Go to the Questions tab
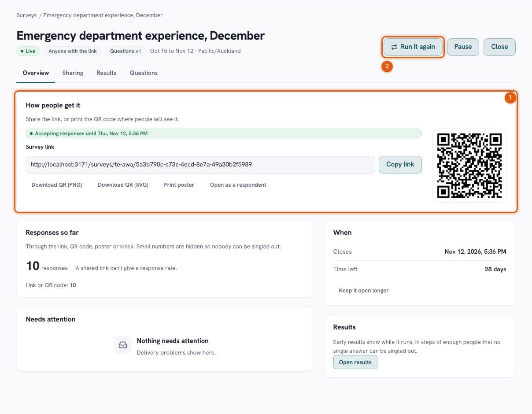This screenshot has width=532, height=414. click(144, 73)
